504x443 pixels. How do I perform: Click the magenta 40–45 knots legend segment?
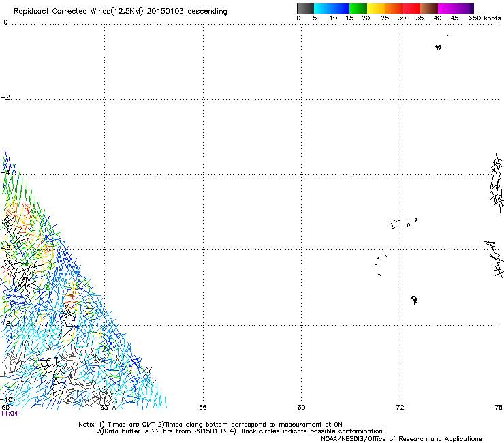(x=447, y=8)
